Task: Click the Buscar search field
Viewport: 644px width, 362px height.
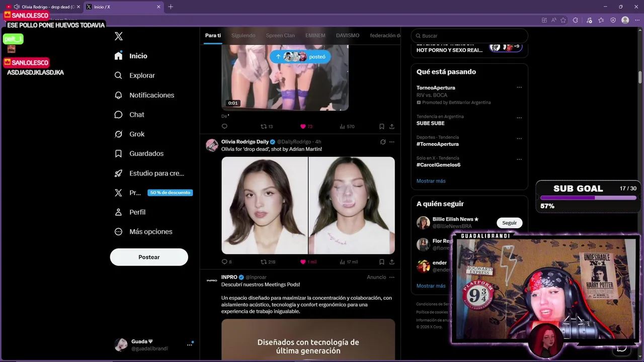Action: (469, 36)
